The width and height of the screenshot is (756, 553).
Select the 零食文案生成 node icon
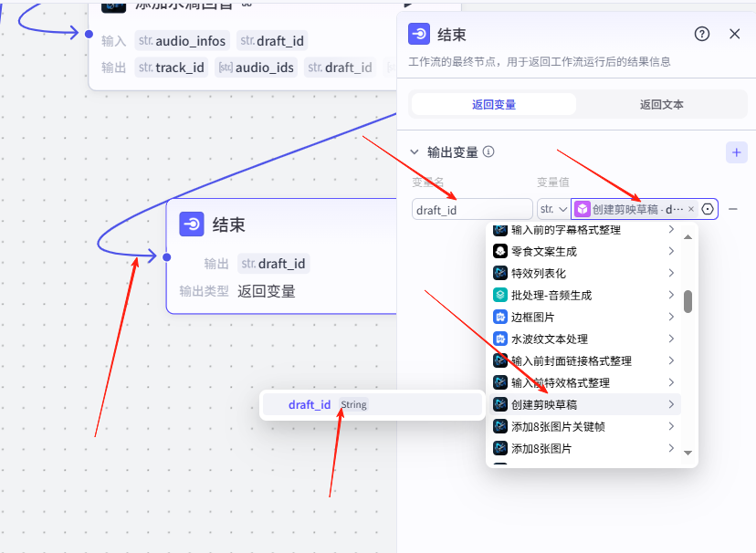pyautogui.click(x=500, y=251)
